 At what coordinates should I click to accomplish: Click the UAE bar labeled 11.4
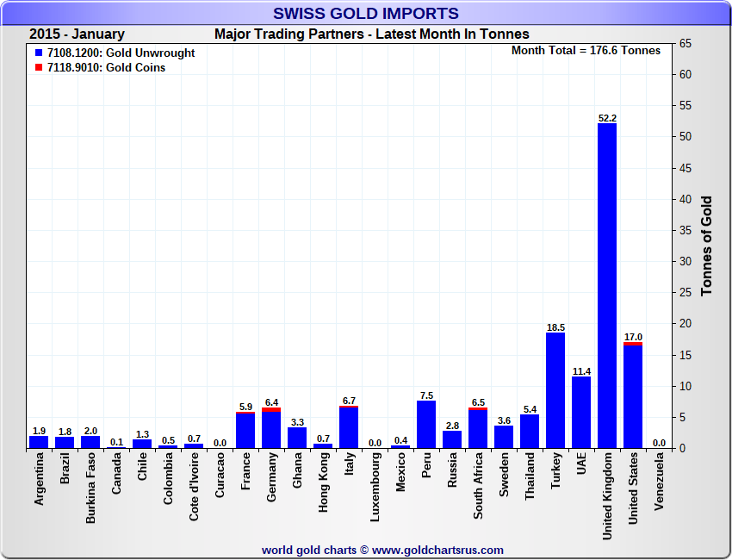click(x=581, y=412)
